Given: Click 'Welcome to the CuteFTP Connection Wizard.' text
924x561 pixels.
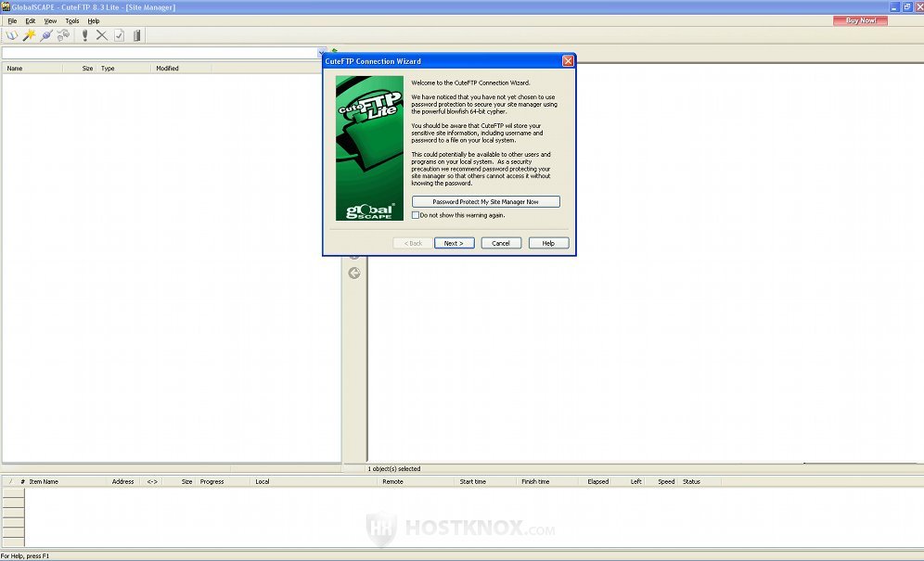Looking at the screenshot, I should point(470,83).
